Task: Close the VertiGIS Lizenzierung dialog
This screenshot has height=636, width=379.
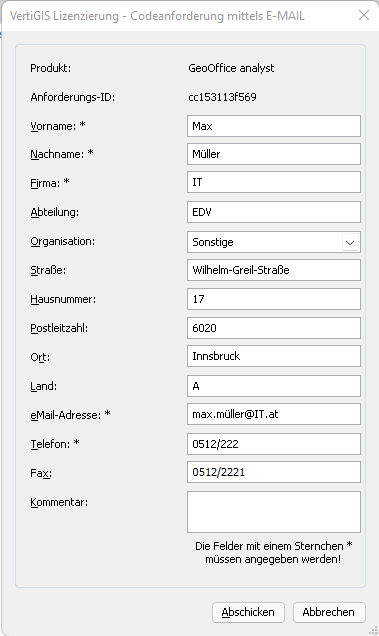Action: 364,15
